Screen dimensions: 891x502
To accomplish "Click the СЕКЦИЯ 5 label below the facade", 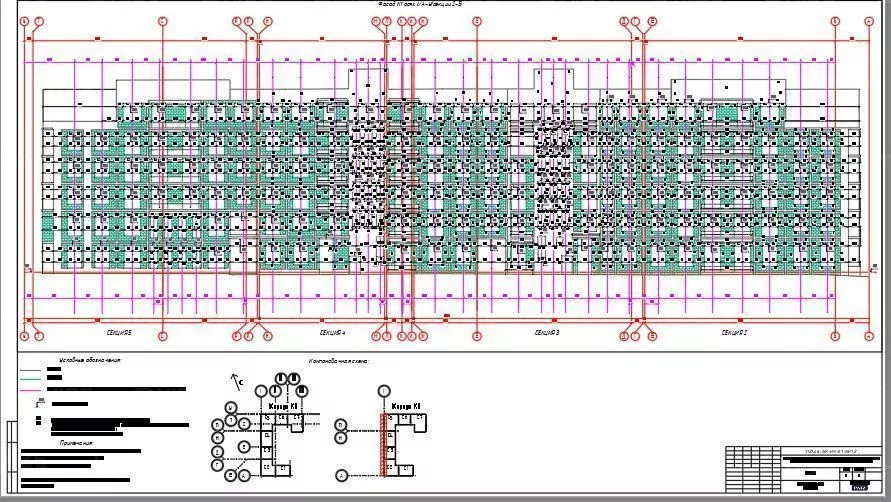I will pos(120,331).
